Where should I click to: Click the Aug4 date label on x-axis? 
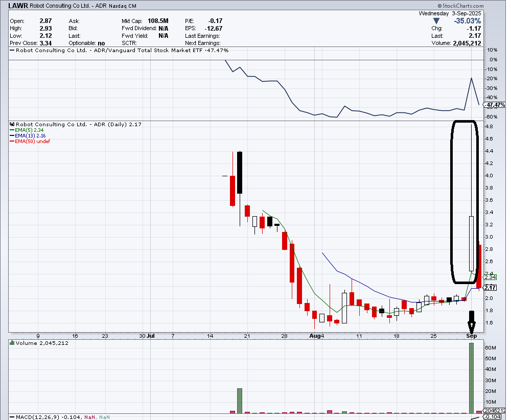pyautogui.click(x=317, y=336)
